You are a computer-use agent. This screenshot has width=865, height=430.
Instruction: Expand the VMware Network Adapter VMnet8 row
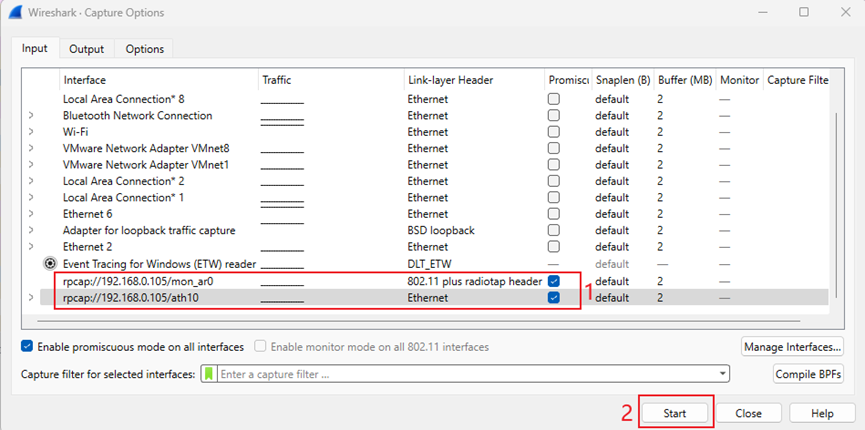31,148
